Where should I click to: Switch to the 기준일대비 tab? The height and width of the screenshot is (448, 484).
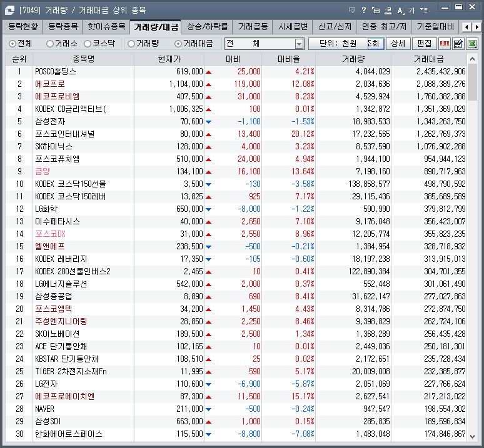[435, 27]
